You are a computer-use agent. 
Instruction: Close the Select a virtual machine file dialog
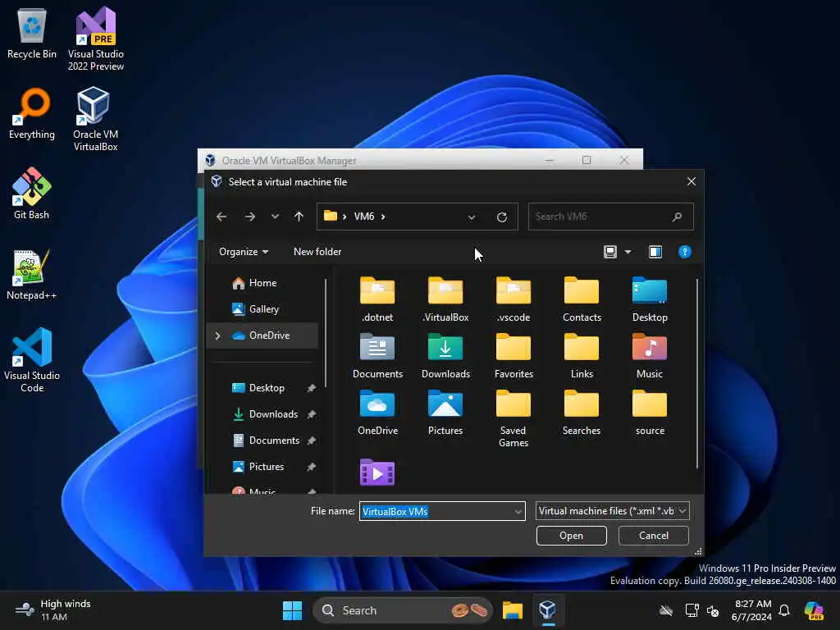point(691,181)
